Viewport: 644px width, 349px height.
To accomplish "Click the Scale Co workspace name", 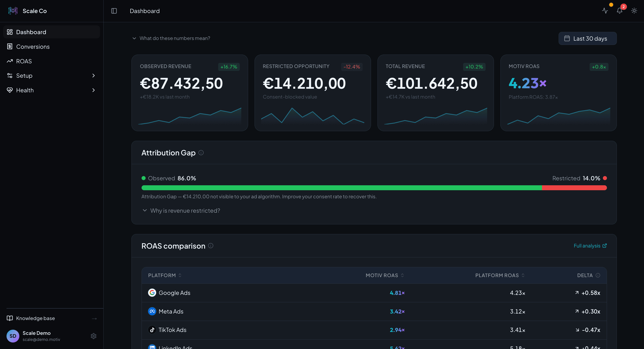I will 35,11.
